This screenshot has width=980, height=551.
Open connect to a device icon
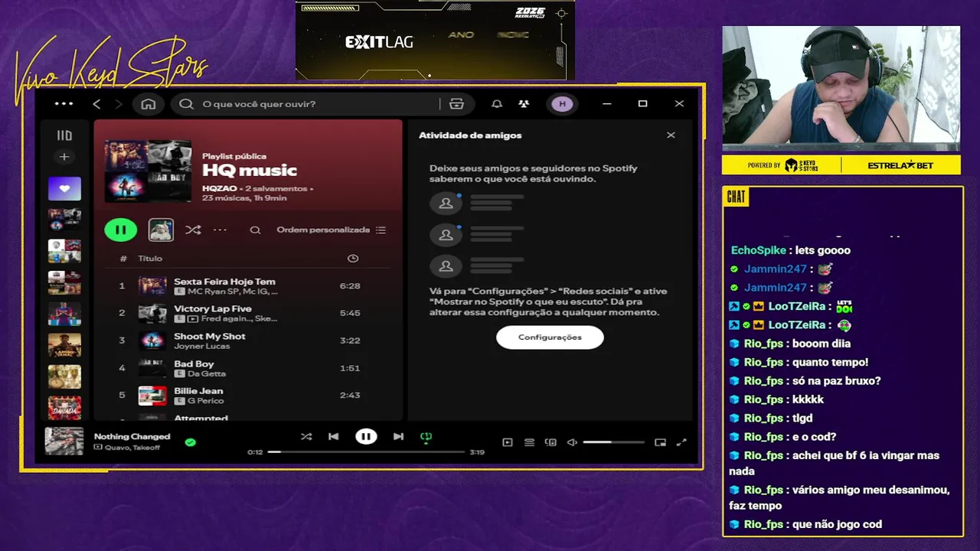(x=550, y=442)
